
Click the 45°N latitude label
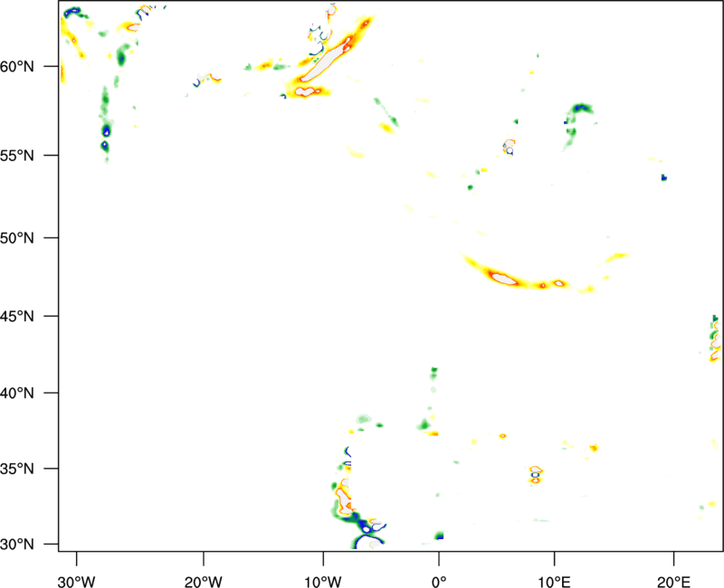coord(33,317)
